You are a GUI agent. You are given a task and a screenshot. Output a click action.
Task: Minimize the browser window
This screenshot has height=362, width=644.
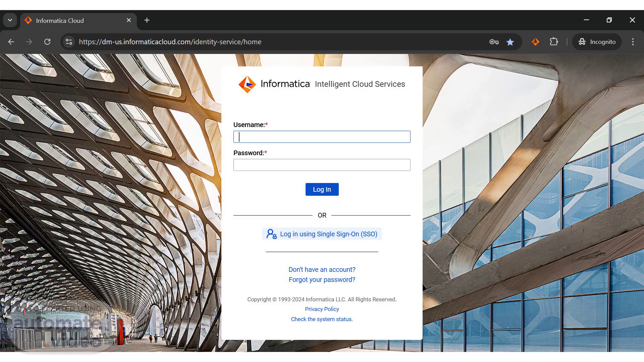(x=586, y=20)
